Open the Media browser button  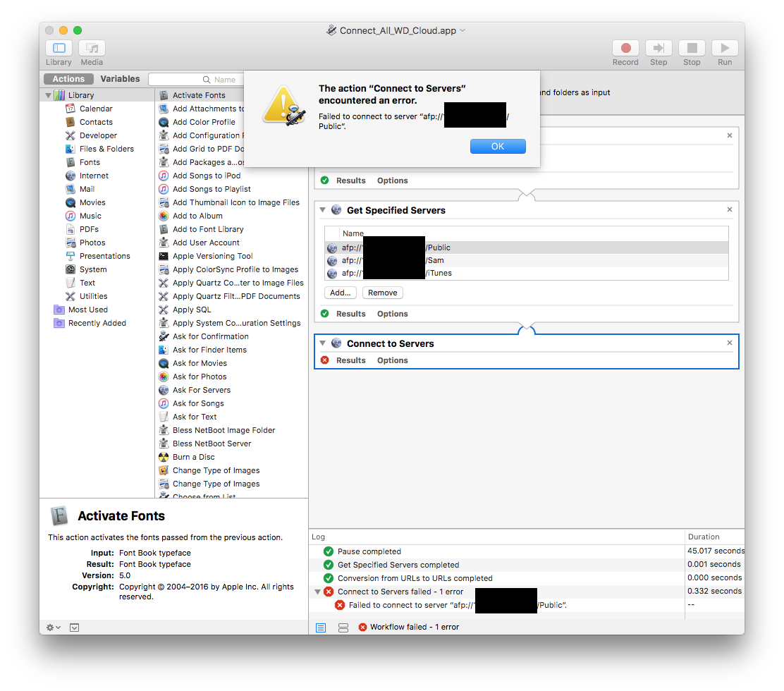[x=92, y=48]
